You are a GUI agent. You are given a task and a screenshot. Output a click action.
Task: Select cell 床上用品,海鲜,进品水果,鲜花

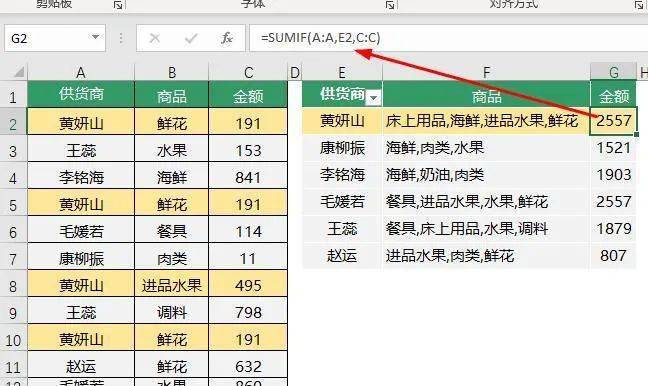pos(486,121)
